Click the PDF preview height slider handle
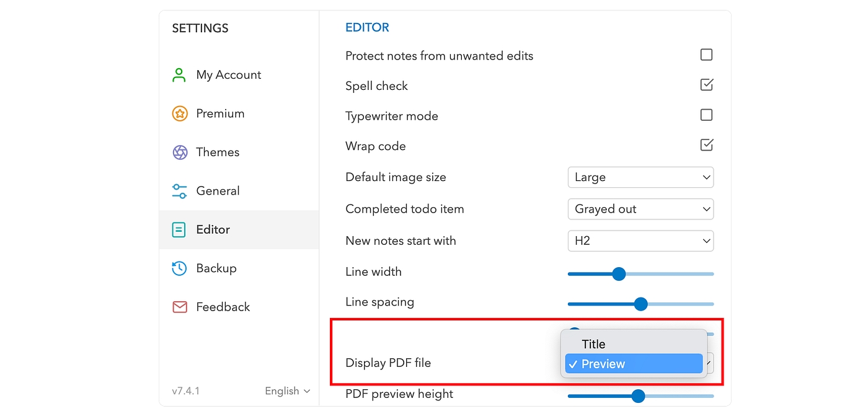The image size is (868, 419). pos(638,396)
